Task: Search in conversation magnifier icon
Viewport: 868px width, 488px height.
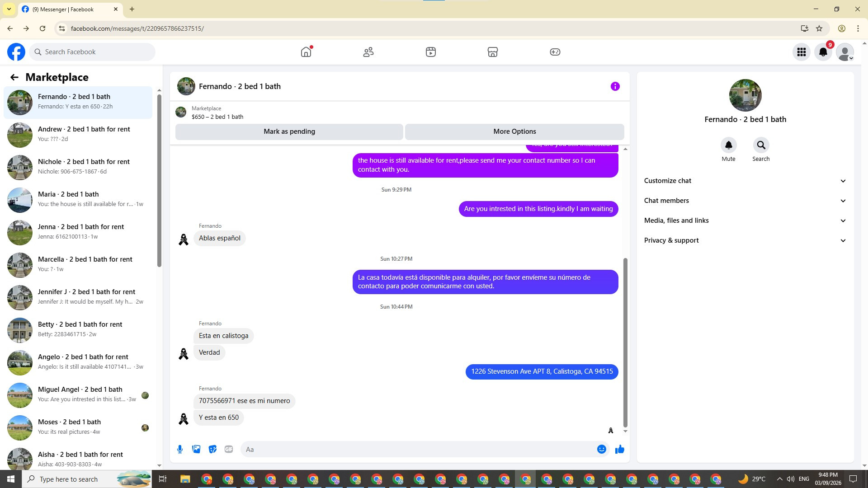Action: [x=761, y=145]
